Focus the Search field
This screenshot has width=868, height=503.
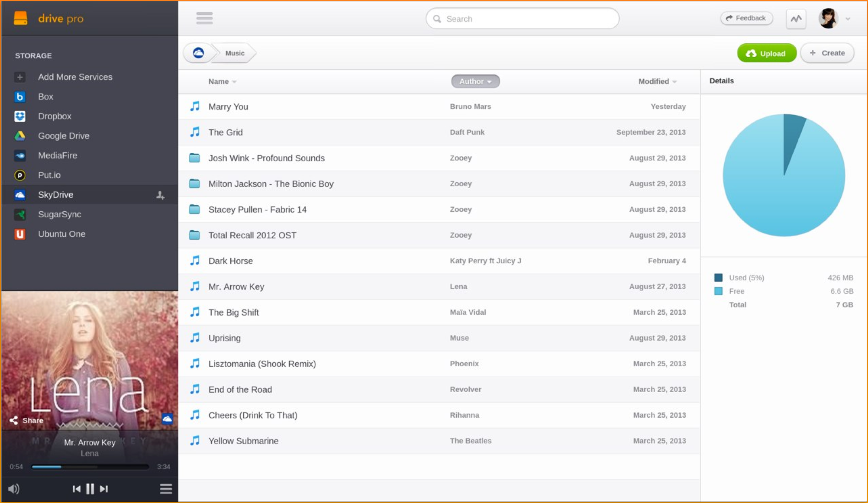522,19
